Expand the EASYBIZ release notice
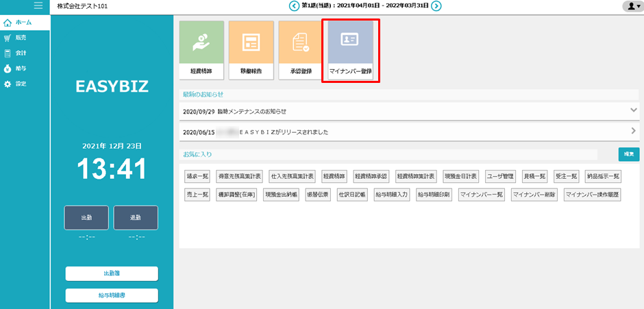This screenshot has height=309, width=644. pyautogui.click(x=633, y=131)
